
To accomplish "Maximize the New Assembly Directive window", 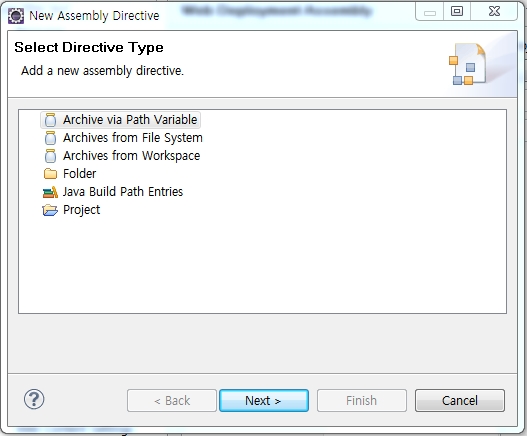I will (457, 11).
